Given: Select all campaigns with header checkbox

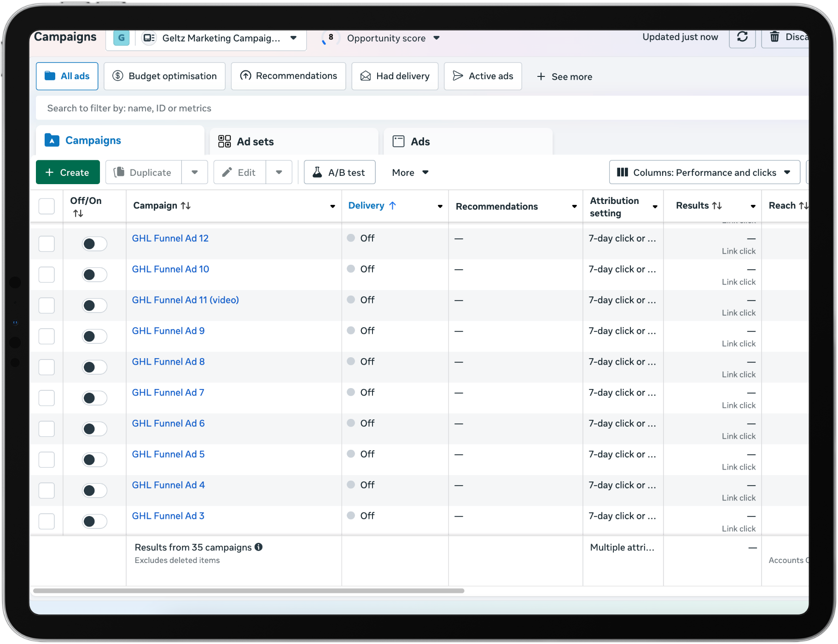Looking at the screenshot, I should click(x=47, y=206).
